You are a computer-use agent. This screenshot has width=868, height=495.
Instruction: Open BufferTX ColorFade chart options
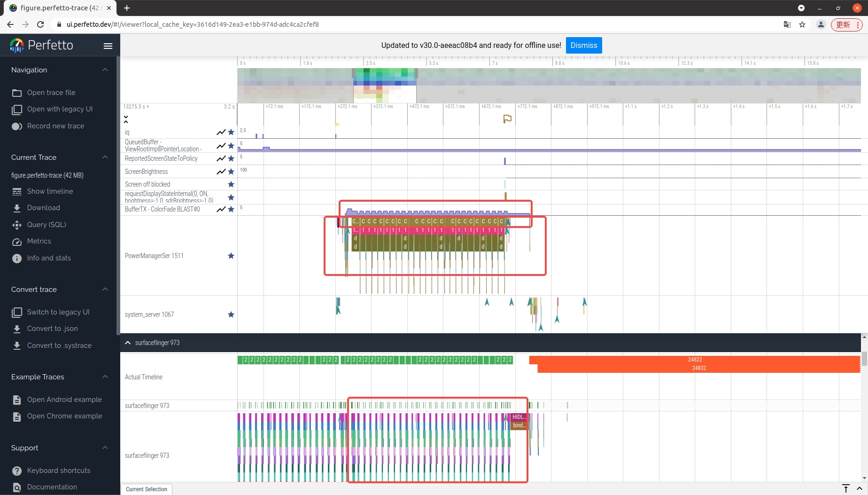(x=221, y=209)
